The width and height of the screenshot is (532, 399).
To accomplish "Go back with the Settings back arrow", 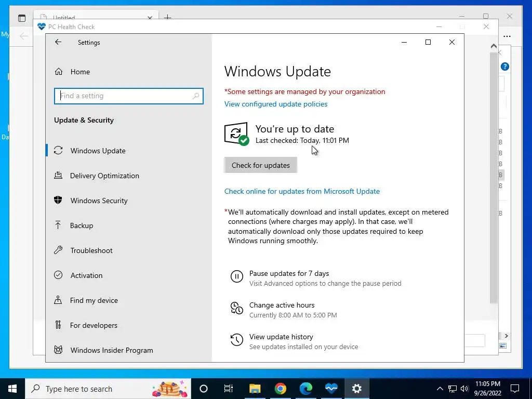I will [x=58, y=42].
